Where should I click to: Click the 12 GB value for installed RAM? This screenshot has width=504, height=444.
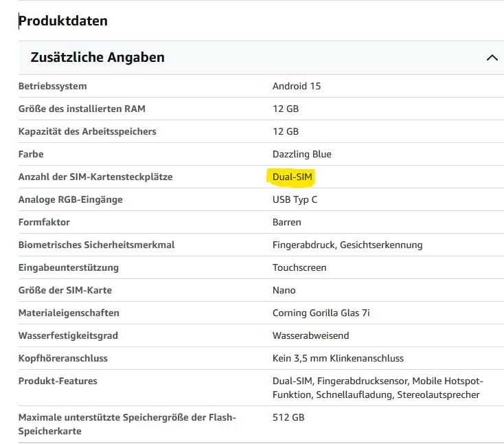pos(286,109)
